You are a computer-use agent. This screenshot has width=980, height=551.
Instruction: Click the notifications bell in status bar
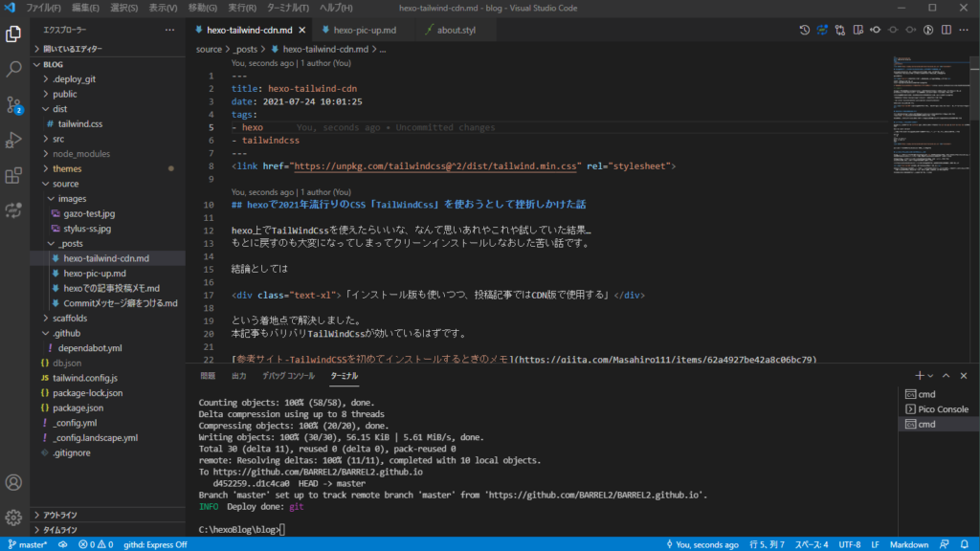click(965, 544)
